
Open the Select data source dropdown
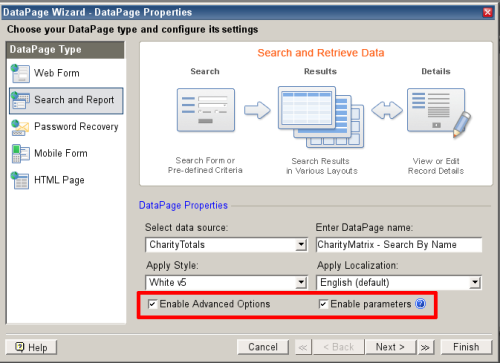point(301,245)
